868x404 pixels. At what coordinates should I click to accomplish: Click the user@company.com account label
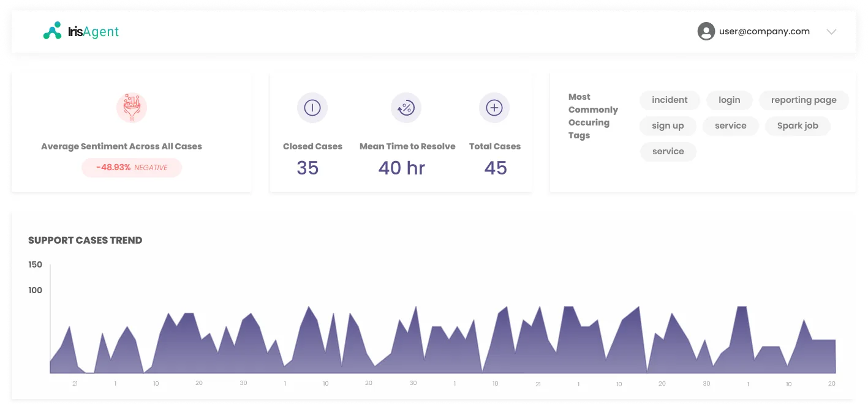tap(764, 31)
